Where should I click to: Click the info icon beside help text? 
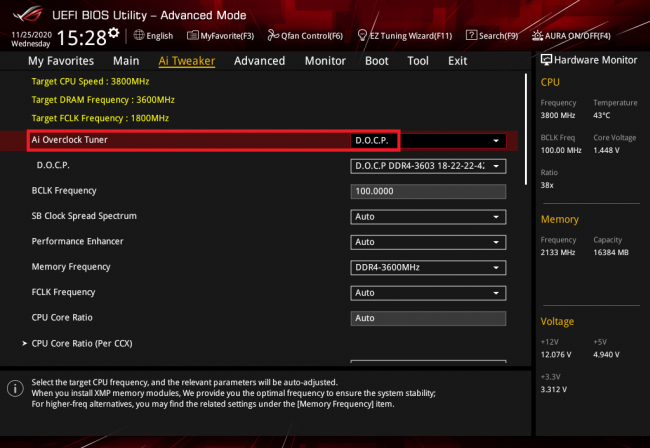point(15,389)
